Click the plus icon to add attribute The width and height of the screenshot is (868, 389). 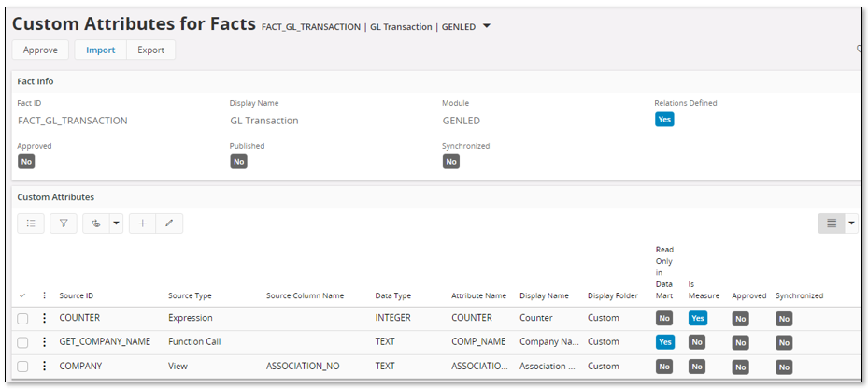point(143,223)
